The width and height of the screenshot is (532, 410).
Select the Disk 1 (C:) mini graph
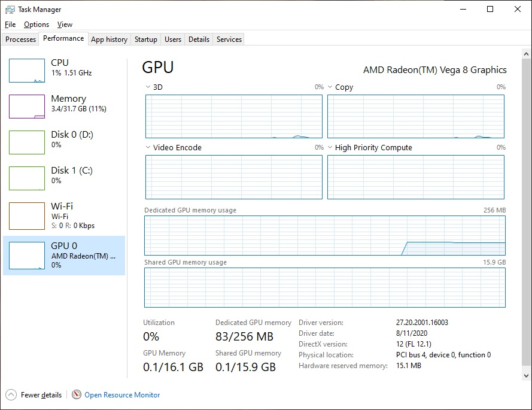pyautogui.click(x=27, y=178)
